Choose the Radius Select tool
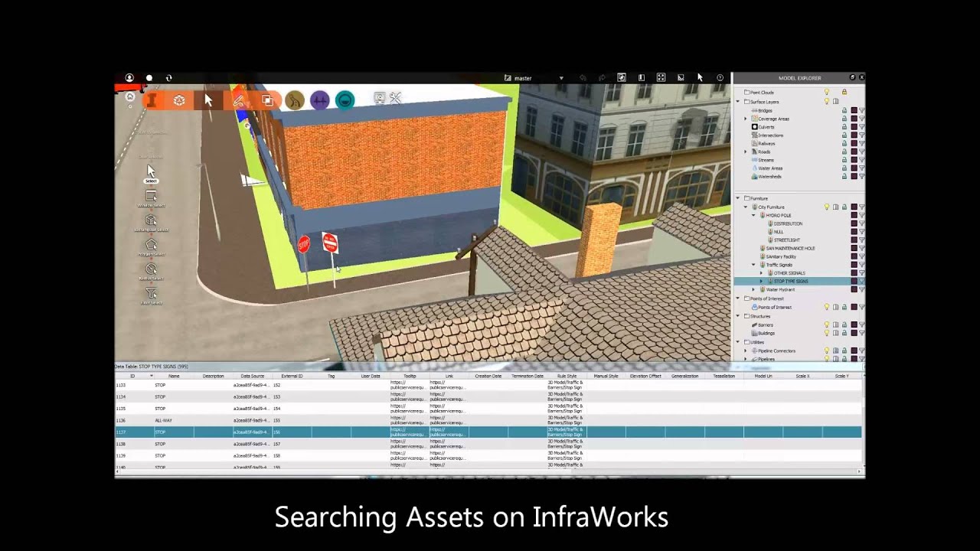 click(x=151, y=272)
